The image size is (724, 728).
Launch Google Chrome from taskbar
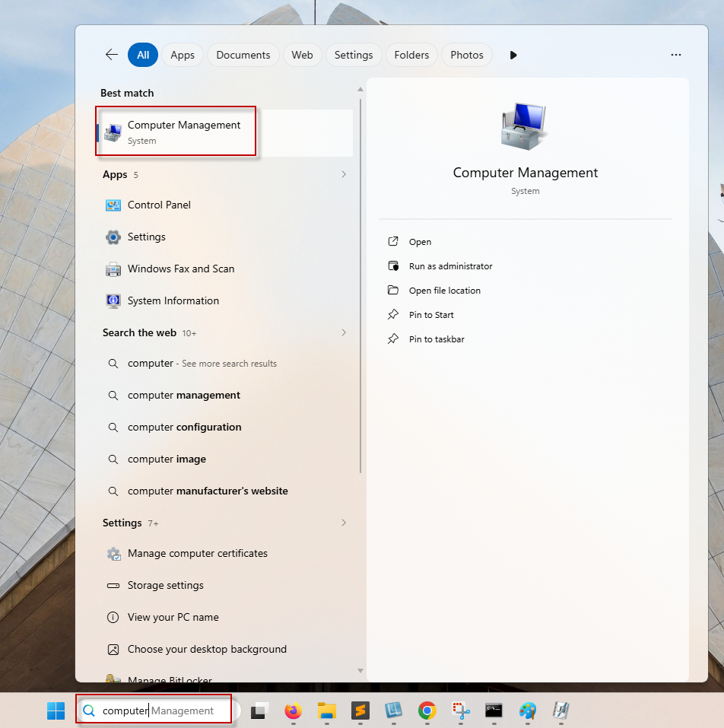(x=427, y=711)
